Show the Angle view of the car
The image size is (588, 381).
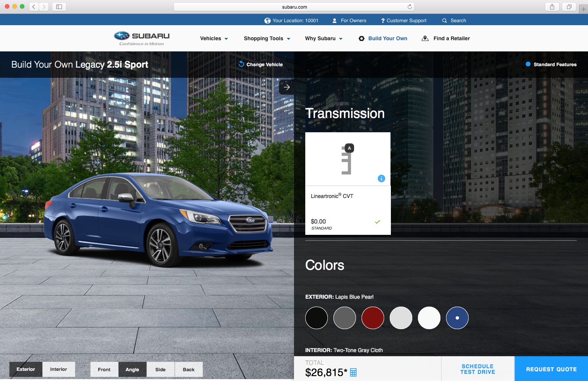pos(132,369)
